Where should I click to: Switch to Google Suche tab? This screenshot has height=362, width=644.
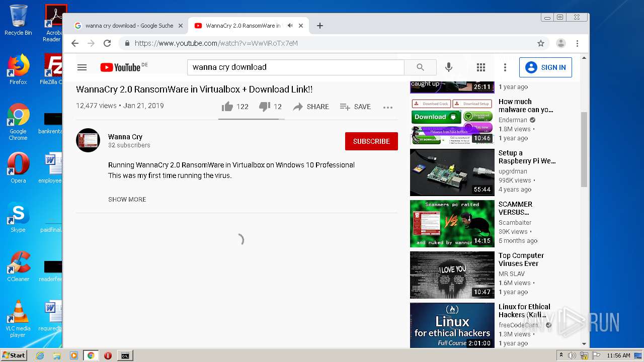point(129,26)
